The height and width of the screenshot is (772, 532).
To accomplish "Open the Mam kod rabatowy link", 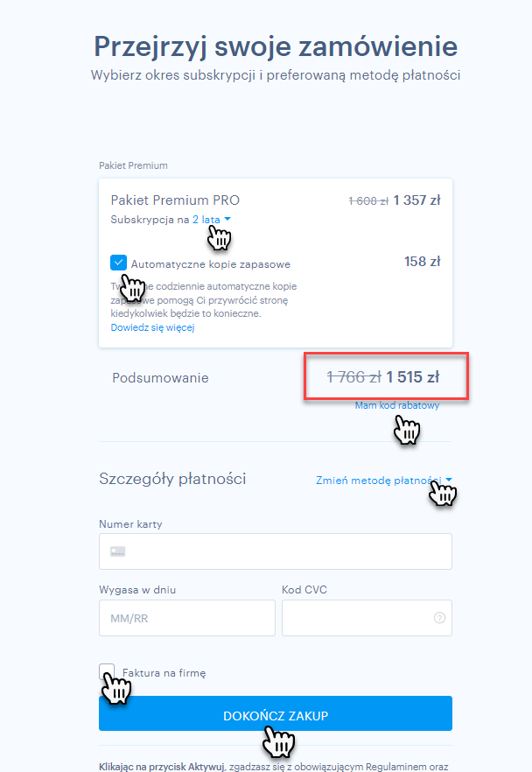I will 397,405.
